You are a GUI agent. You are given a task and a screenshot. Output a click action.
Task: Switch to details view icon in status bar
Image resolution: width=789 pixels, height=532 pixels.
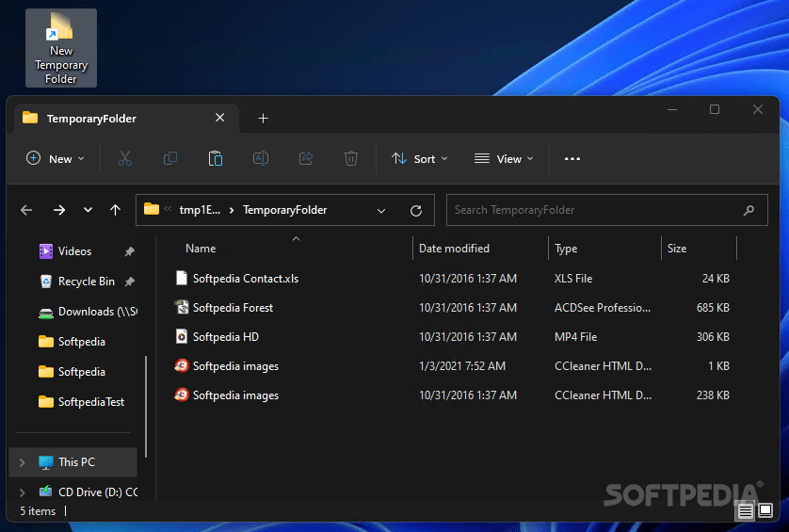pyautogui.click(x=746, y=511)
